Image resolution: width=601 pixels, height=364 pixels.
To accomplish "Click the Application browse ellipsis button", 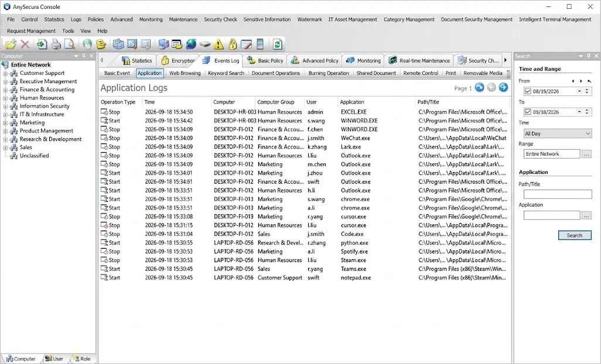I will click(x=586, y=215).
